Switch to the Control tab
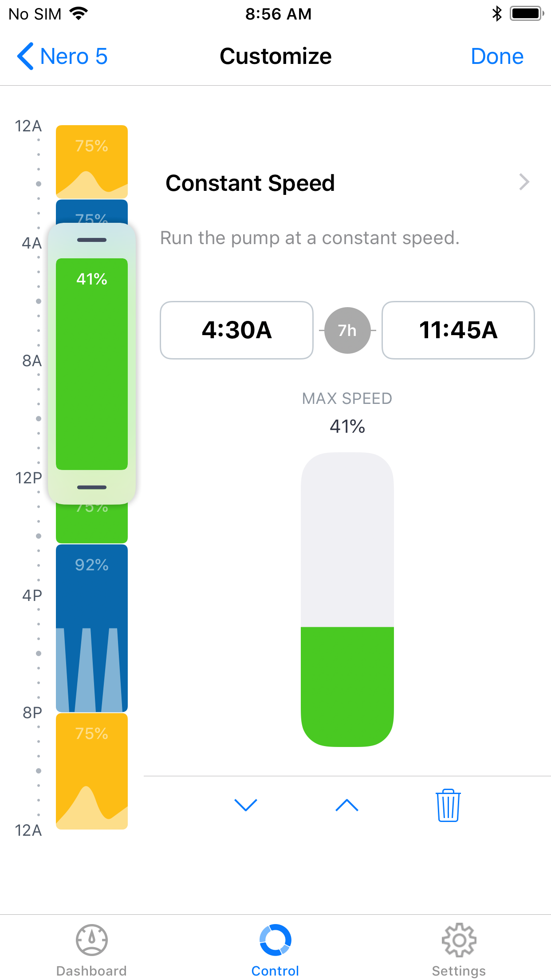The image size is (551, 980). (275, 950)
